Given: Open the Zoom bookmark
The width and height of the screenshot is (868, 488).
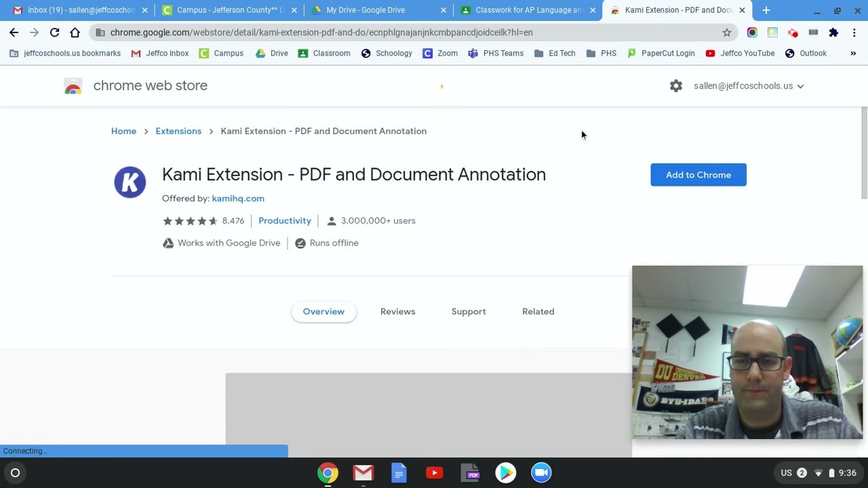Looking at the screenshot, I should pyautogui.click(x=440, y=54).
